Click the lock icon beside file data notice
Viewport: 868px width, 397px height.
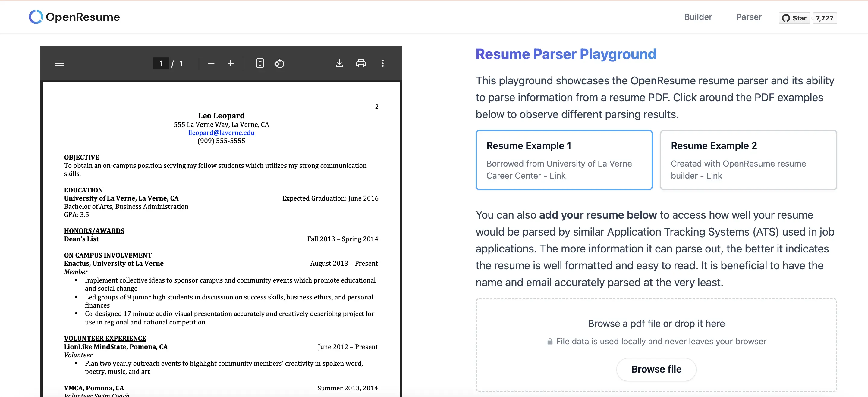click(x=550, y=342)
